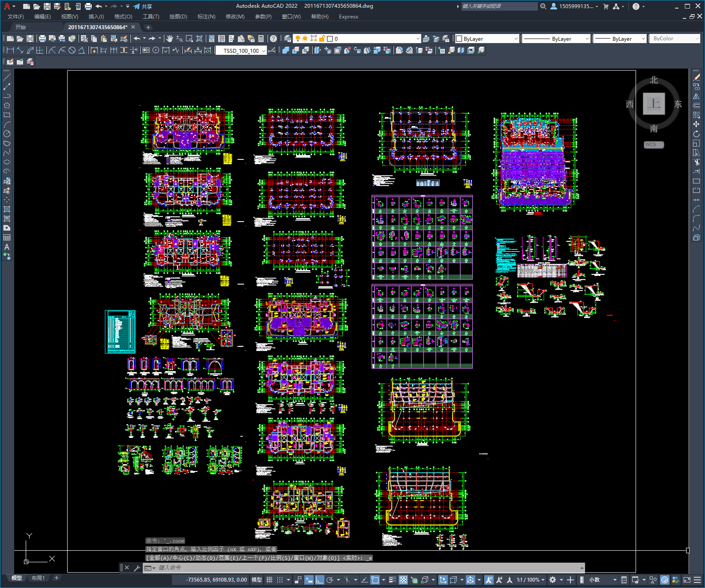Toggle Ortho mode in status bar
705x588 pixels.
(320, 580)
